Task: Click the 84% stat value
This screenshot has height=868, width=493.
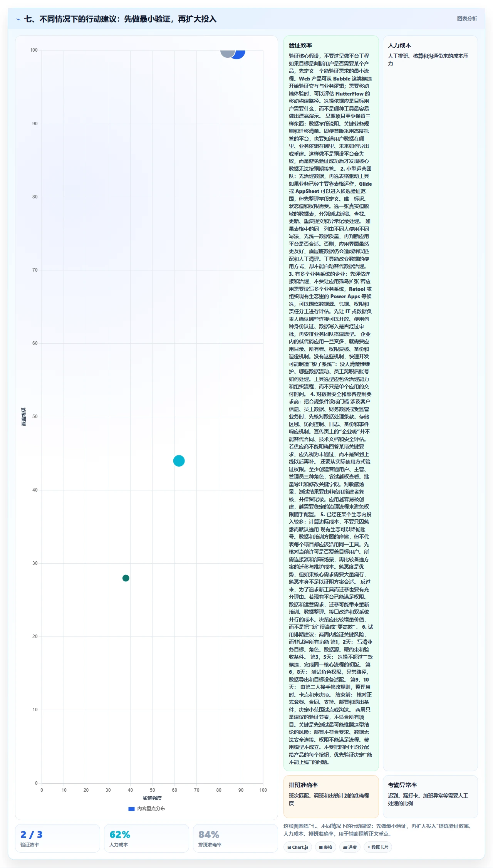Action: pyautogui.click(x=209, y=834)
